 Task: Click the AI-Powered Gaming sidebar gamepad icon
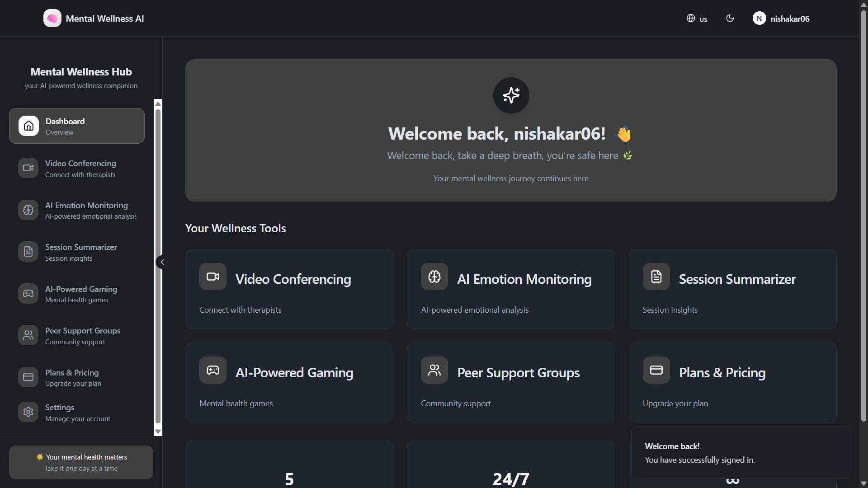tap(28, 294)
